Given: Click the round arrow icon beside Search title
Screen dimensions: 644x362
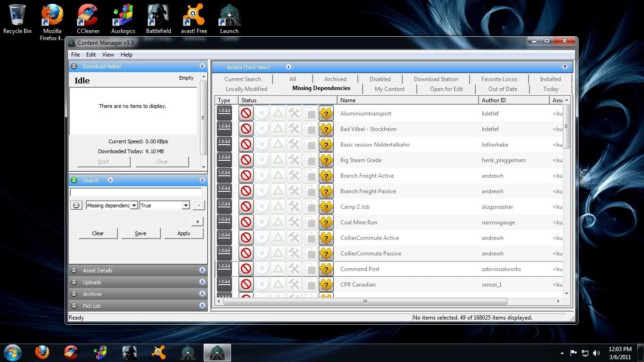Looking at the screenshot, I should (110, 180).
